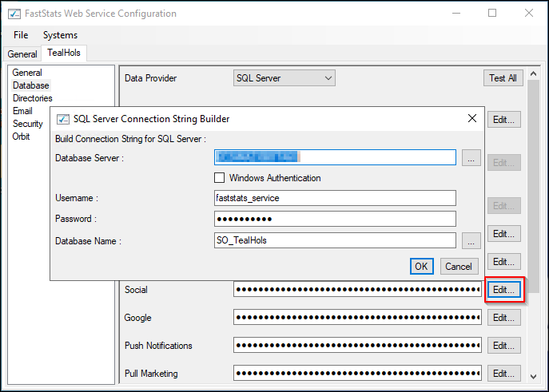Click the Push Notifications connection string field

[x=357, y=346]
